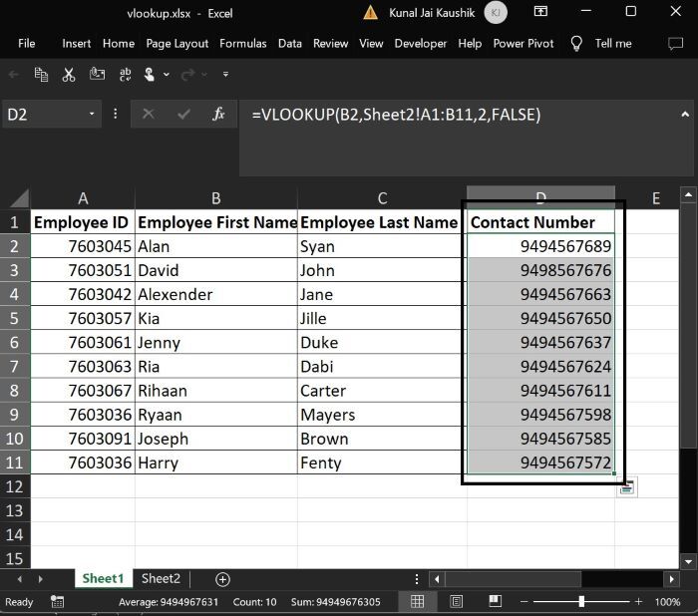Viewport: 698px width, 616px height.
Task: Switch to Normal view icon
Action: point(417,602)
